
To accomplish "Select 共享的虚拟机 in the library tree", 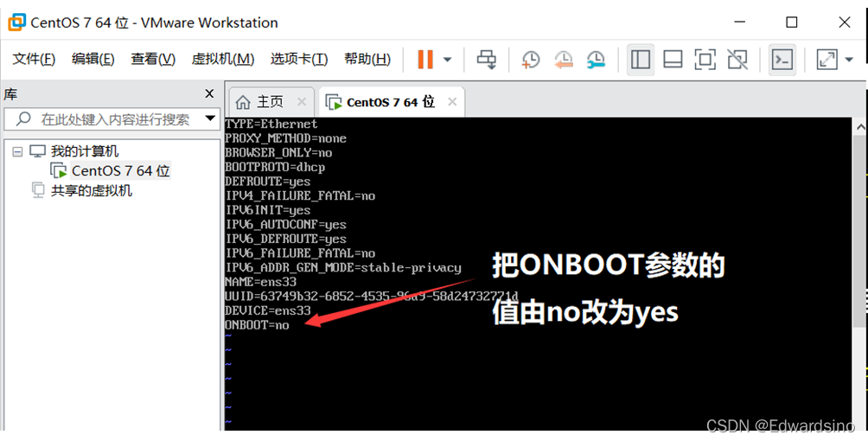I will click(x=92, y=190).
